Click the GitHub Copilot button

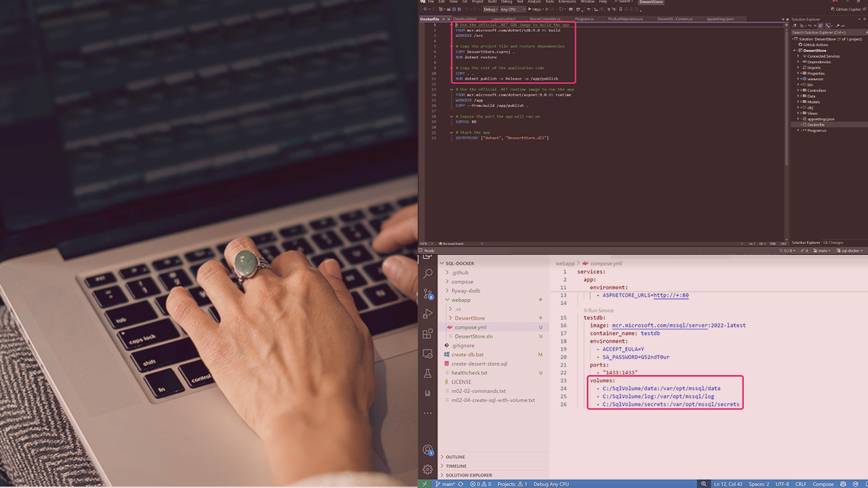848,9
